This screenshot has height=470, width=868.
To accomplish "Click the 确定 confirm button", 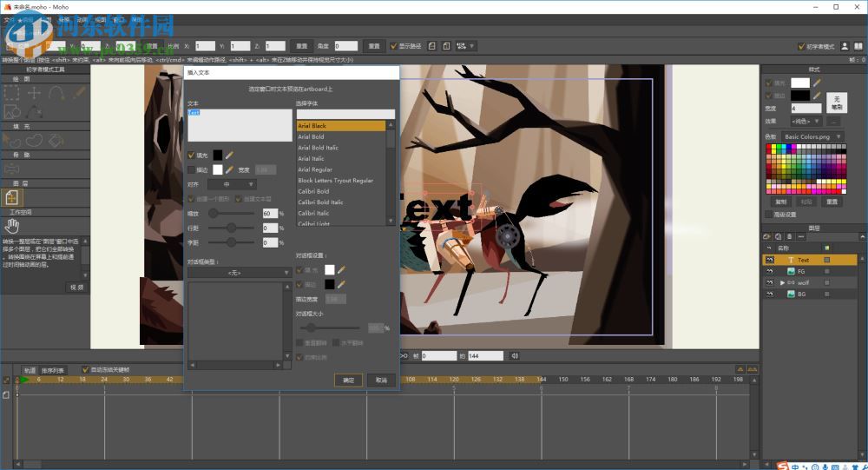I will click(x=348, y=380).
